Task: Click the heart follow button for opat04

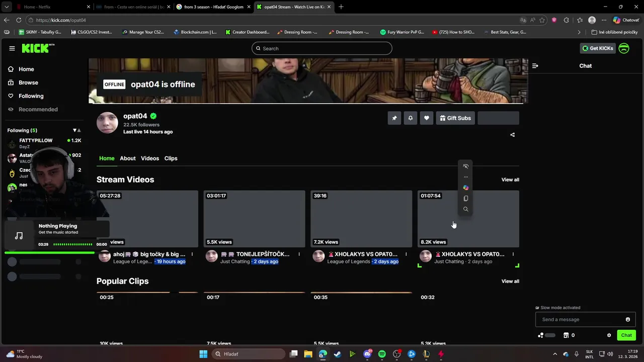Action: (427, 118)
